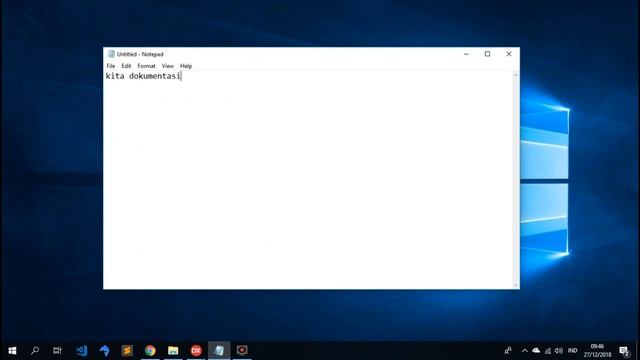This screenshot has width=640, height=360.
Task: Open the OneDrive cloud tray icon
Action: pos(536,351)
